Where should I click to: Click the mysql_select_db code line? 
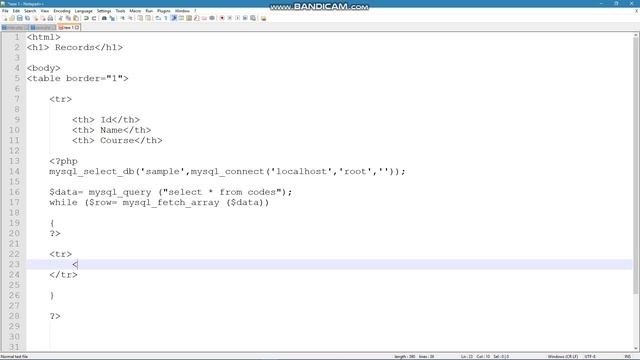(227, 171)
